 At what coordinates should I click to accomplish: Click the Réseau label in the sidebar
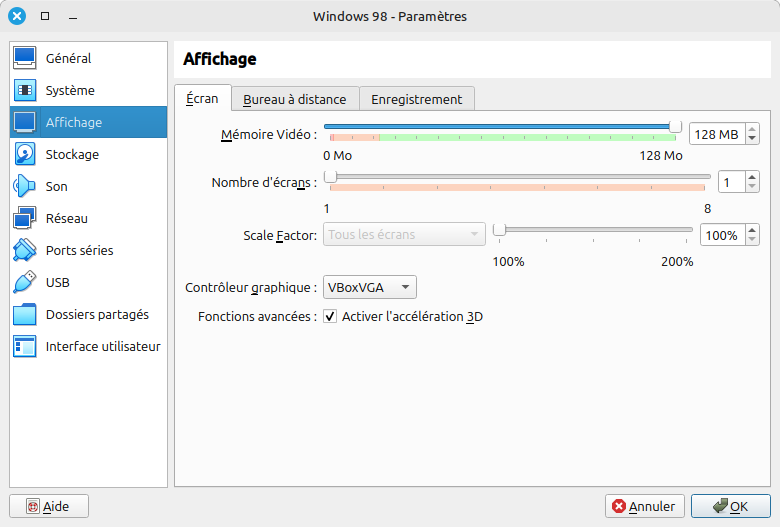[67, 218]
